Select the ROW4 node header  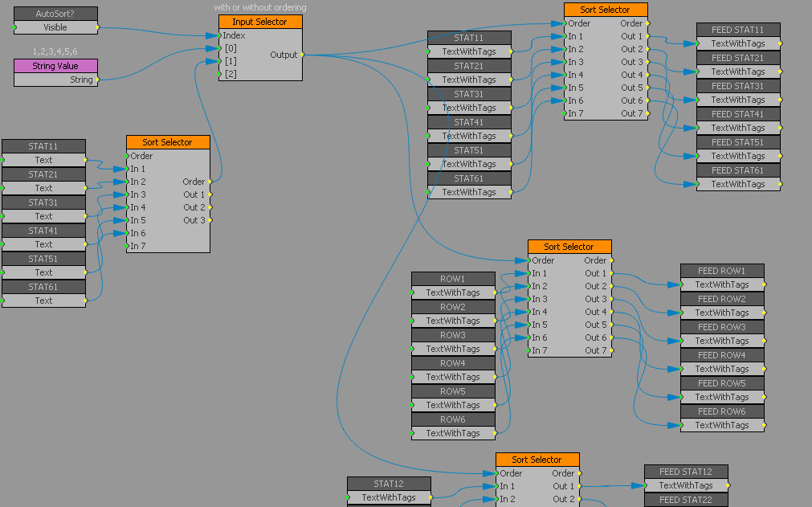click(453, 363)
